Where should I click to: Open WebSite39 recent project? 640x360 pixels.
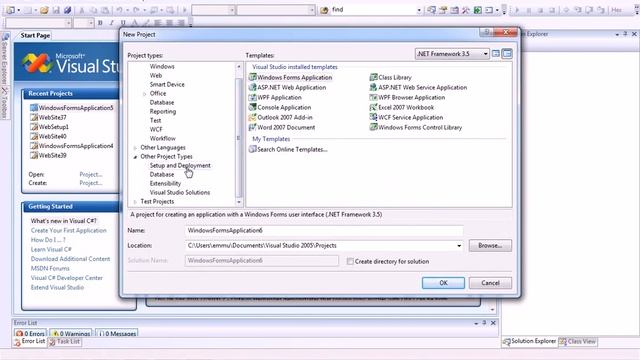[48, 156]
